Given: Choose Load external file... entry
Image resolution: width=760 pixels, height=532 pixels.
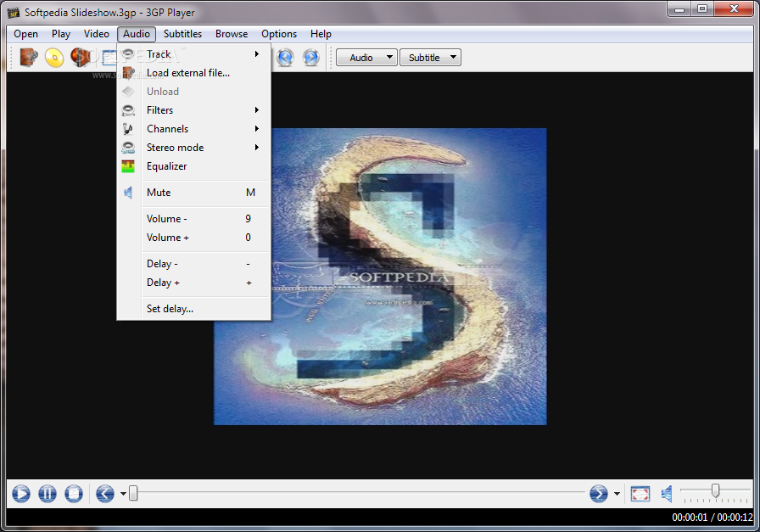Looking at the screenshot, I should pyautogui.click(x=194, y=73).
